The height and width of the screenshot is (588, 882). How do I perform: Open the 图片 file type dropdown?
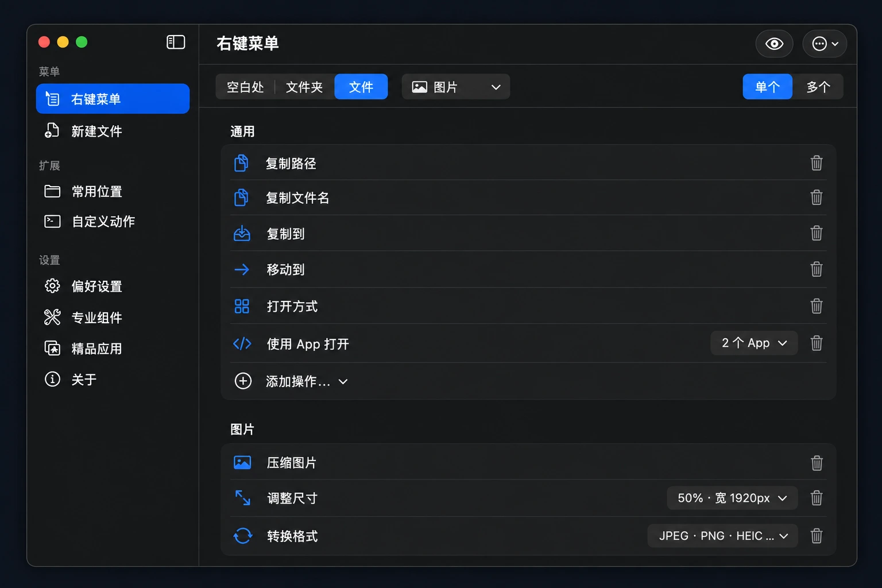click(456, 87)
